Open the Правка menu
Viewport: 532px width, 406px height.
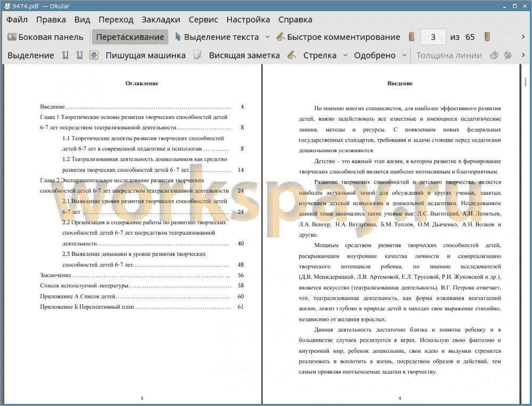51,20
